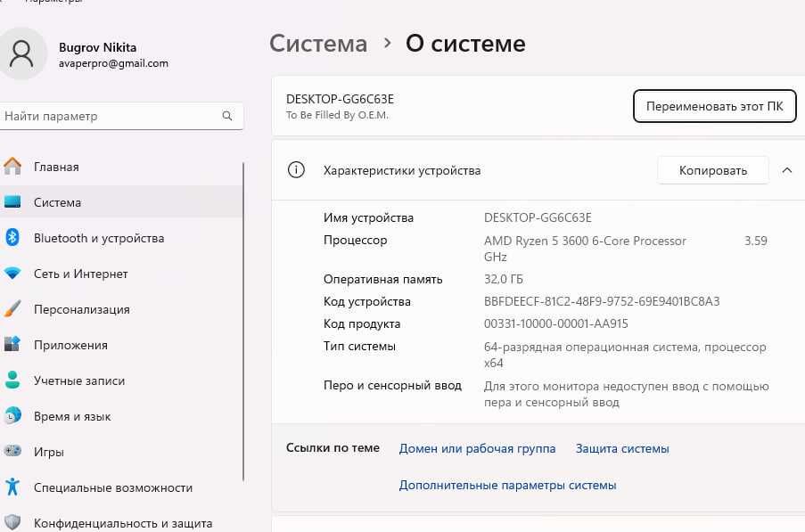Viewport: 805px width, 532px height.
Task: Click the Имя устройства label
Action: tap(368, 218)
